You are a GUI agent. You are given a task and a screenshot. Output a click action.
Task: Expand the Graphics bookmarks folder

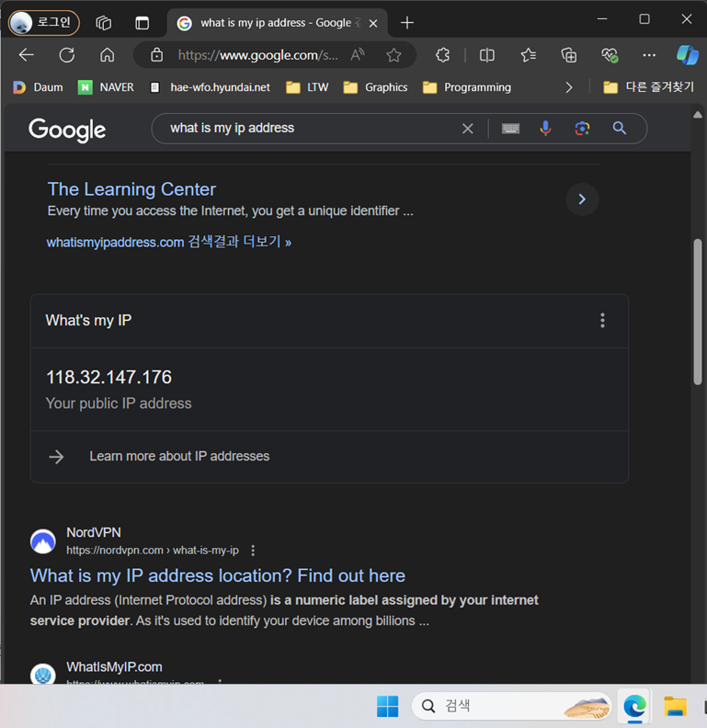tap(375, 87)
